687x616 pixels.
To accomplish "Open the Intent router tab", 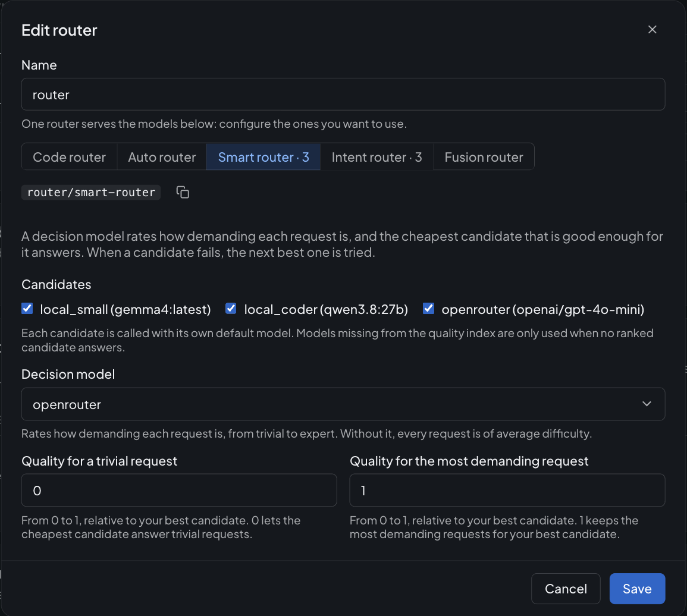I will 377,157.
